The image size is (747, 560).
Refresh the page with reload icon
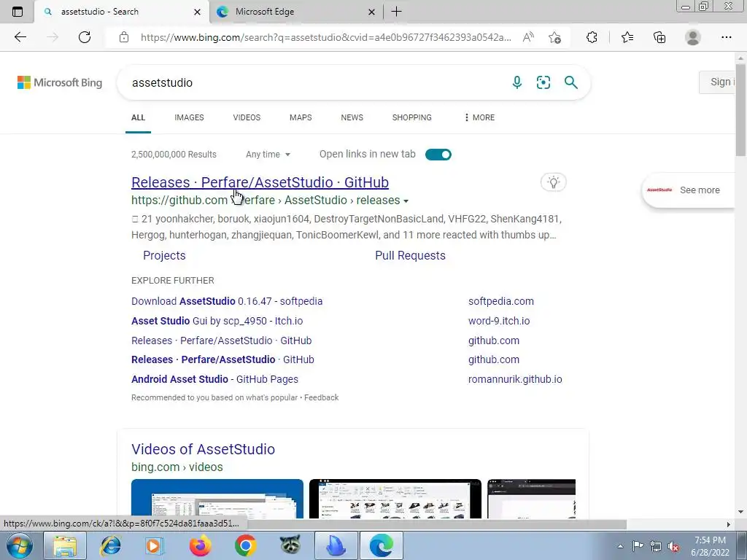(x=85, y=37)
